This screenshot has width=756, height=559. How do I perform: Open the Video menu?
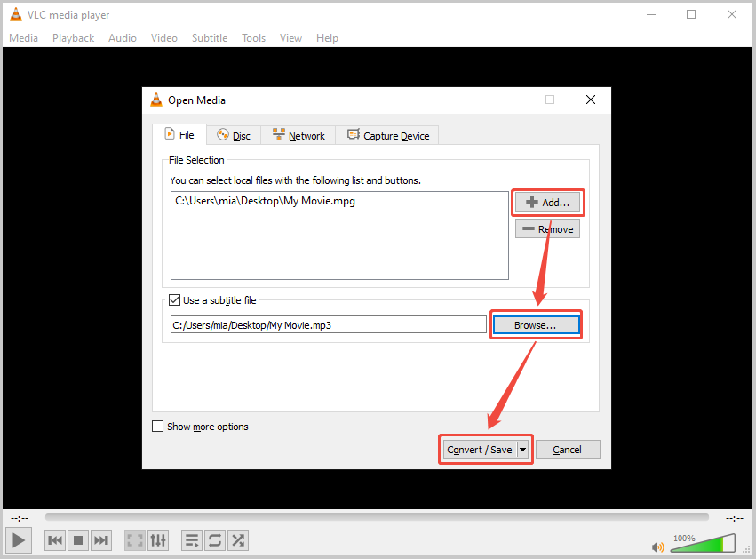164,38
